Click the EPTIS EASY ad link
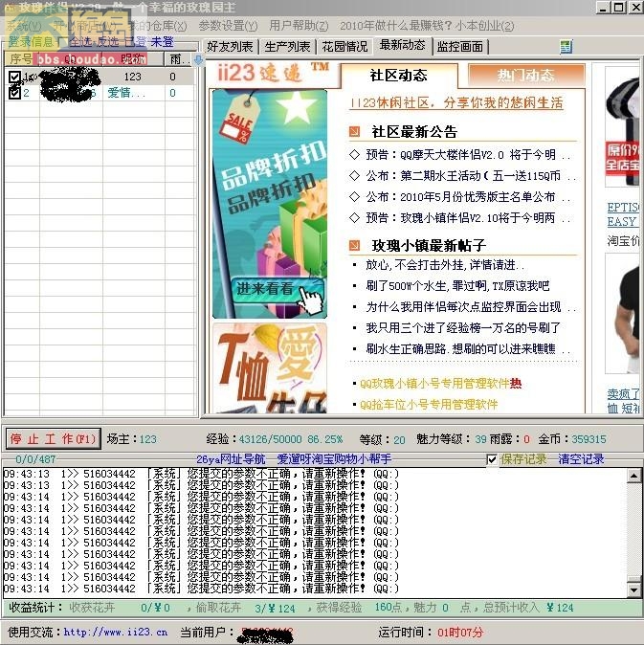Screen dimensions: 644x645 (x=623, y=214)
